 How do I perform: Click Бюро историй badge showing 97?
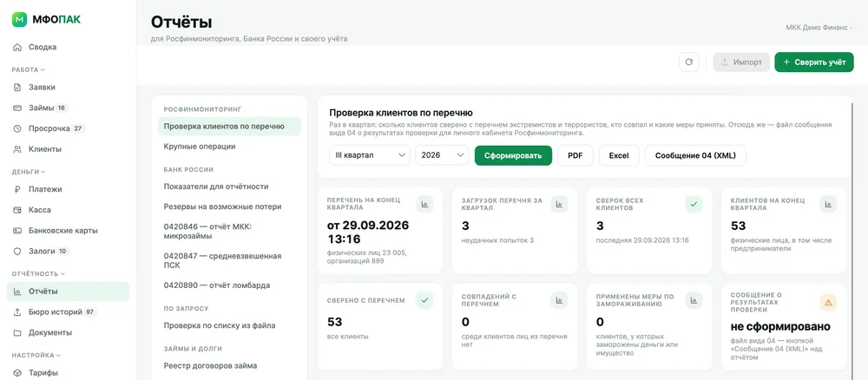(x=90, y=312)
